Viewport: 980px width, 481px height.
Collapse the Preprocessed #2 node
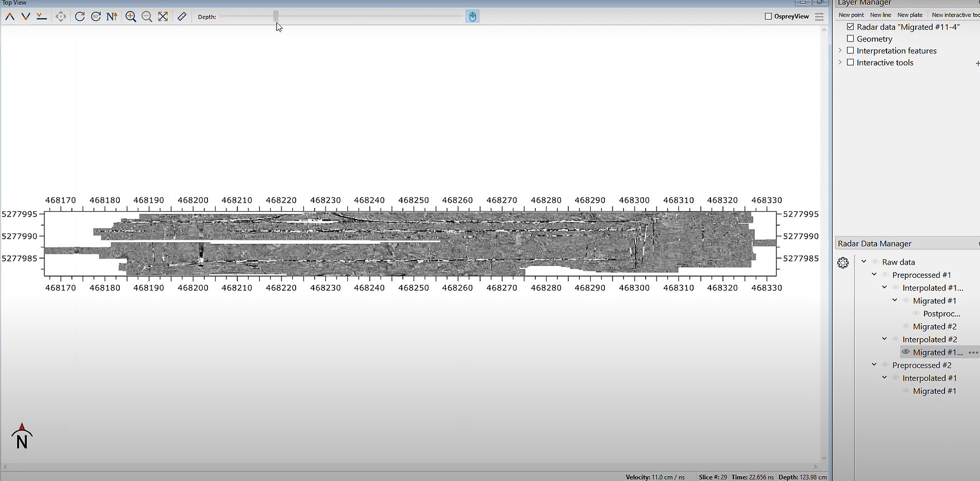[x=874, y=365]
